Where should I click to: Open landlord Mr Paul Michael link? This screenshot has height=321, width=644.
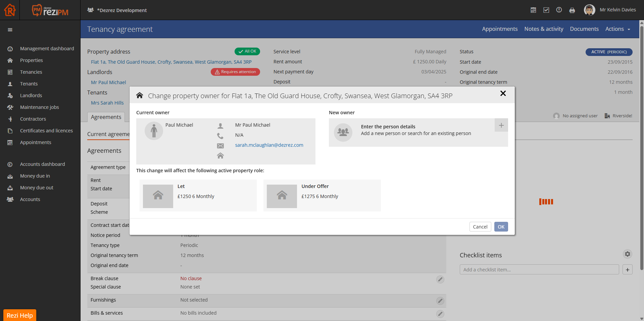[108, 82]
